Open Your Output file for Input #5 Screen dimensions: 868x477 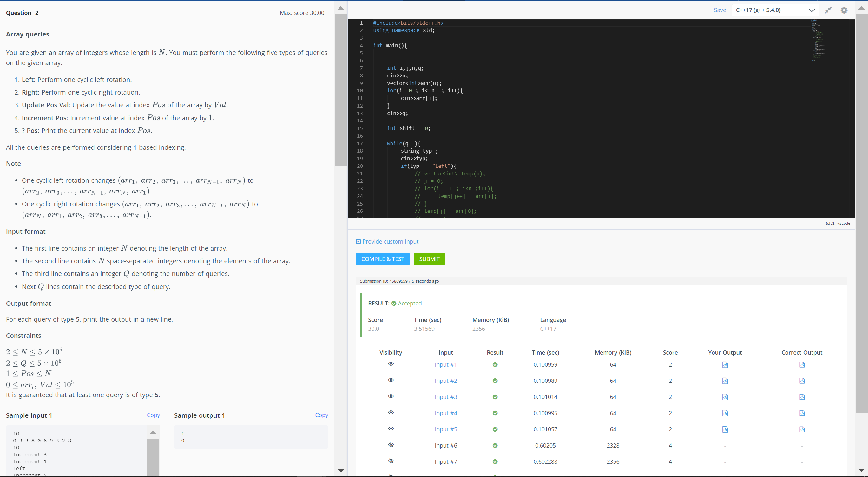coord(725,429)
